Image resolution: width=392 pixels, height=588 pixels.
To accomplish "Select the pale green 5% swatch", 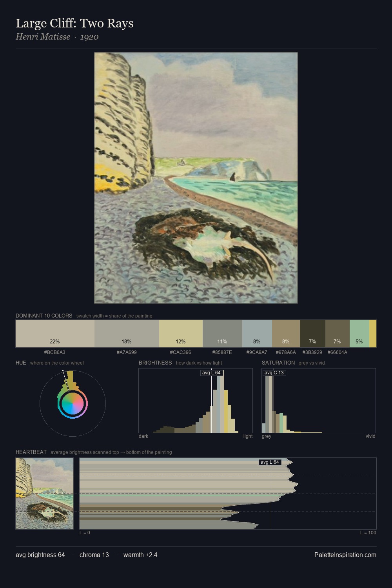I will 359,334.
